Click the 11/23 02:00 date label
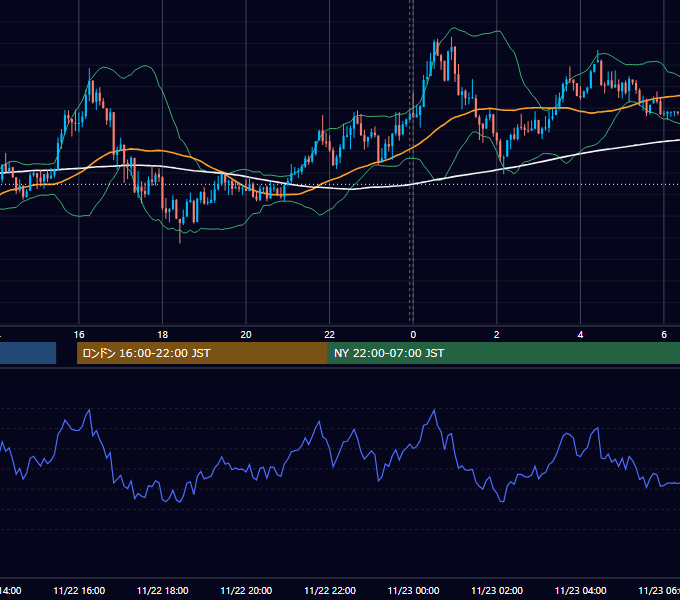Viewport: 680px width, 600px height. [x=497, y=591]
